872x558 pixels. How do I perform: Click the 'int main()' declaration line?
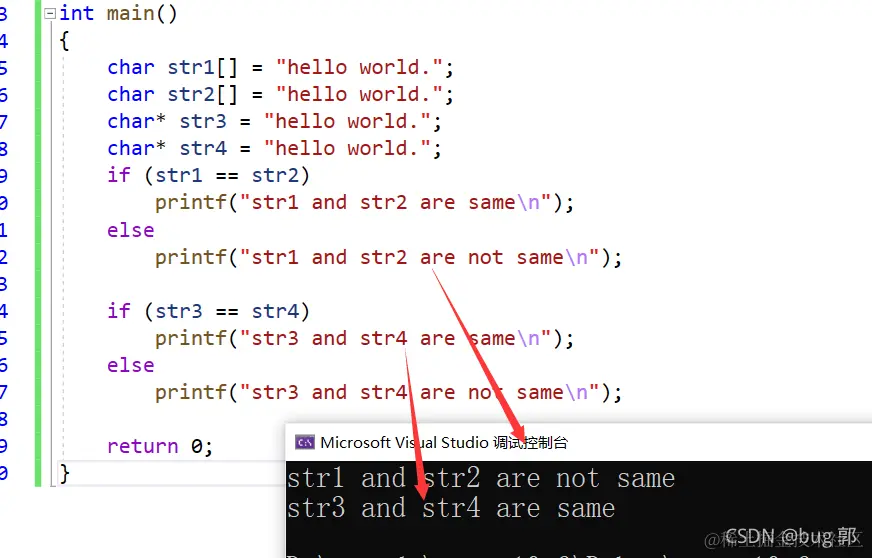(x=118, y=13)
